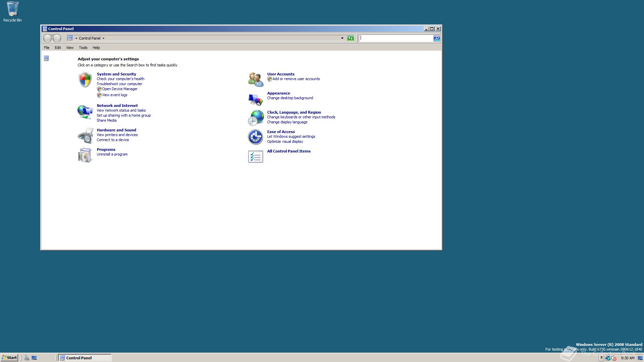Expand the arrow after Control Panel breadcrumb
Screen dimensions: 644x362
pos(103,38)
